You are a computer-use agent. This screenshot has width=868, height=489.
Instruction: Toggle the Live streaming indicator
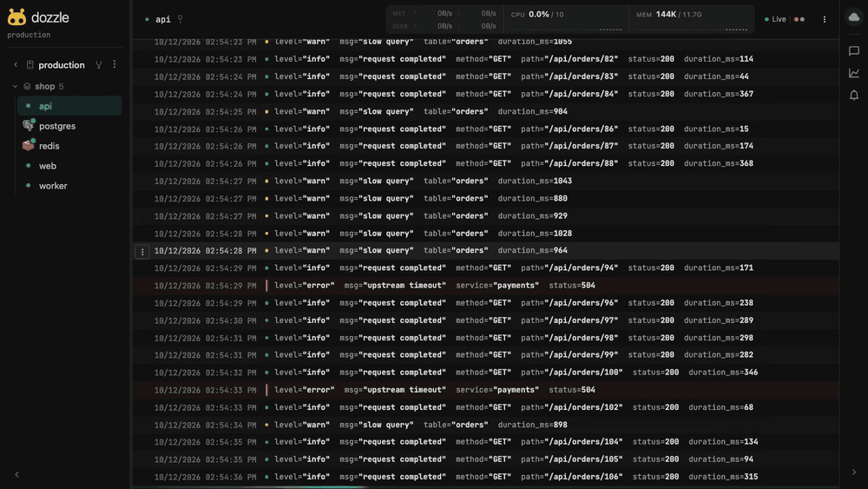pos(775,19)
